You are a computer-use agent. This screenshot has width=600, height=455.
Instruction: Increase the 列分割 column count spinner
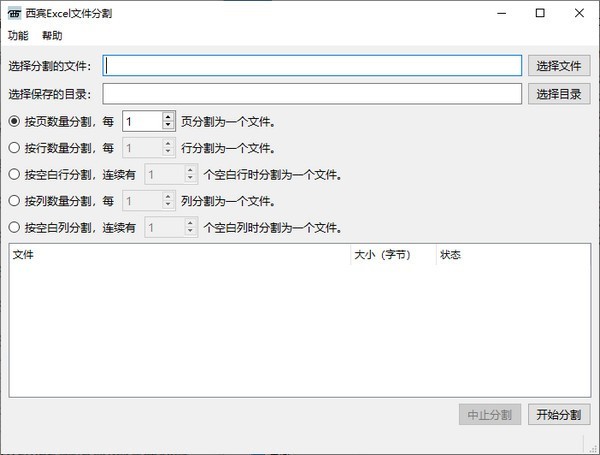tap(168, 196)
